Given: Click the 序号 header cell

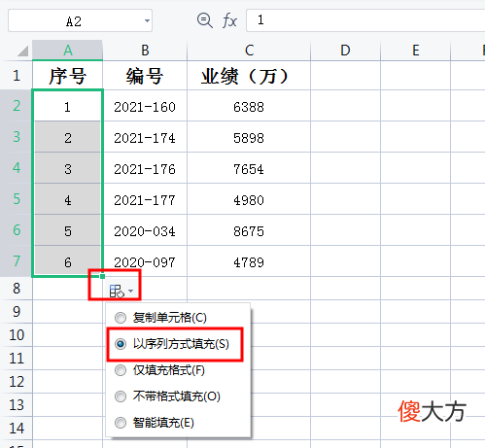Looking at the screenshot, I should 68,76.
